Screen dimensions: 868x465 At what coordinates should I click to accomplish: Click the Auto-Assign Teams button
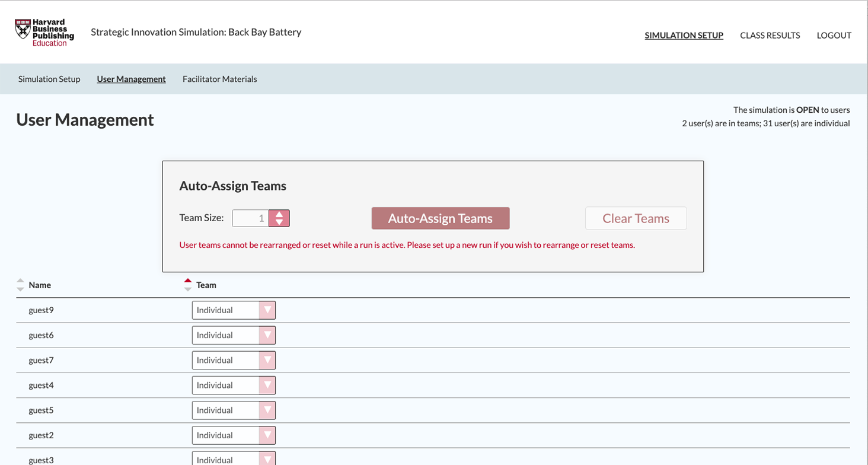tap(441, 218)
